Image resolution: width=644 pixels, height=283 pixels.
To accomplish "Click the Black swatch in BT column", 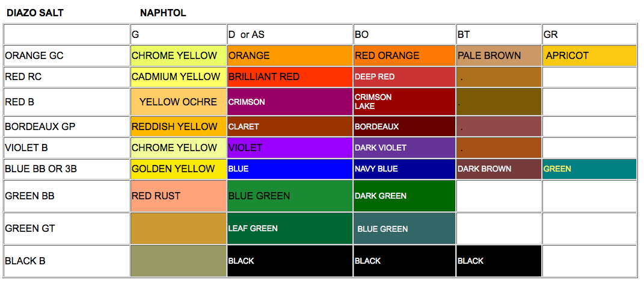I will pyautogui.click(x=498, y=261).
